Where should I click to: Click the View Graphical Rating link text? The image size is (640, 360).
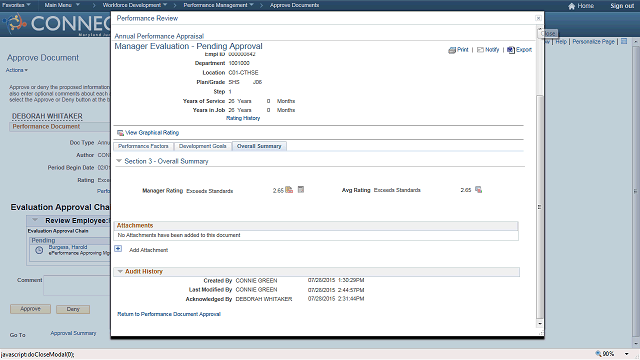tap(152, 133)
